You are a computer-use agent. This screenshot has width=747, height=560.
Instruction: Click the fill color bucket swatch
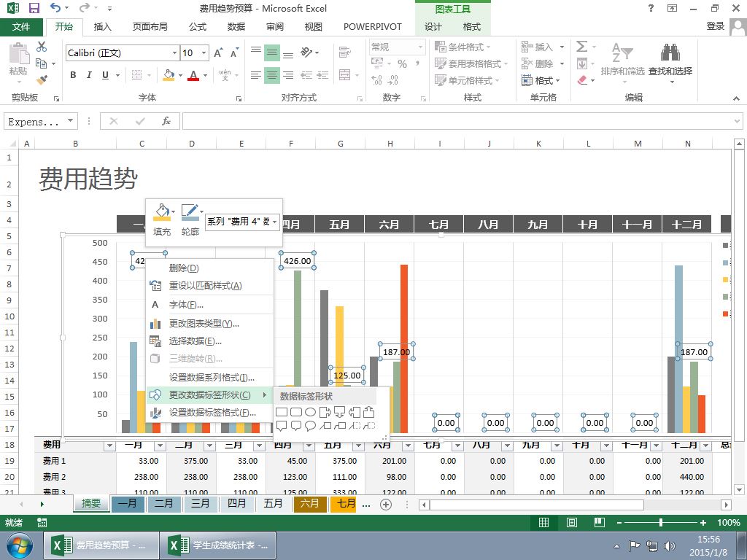click(x=169, y=75)
